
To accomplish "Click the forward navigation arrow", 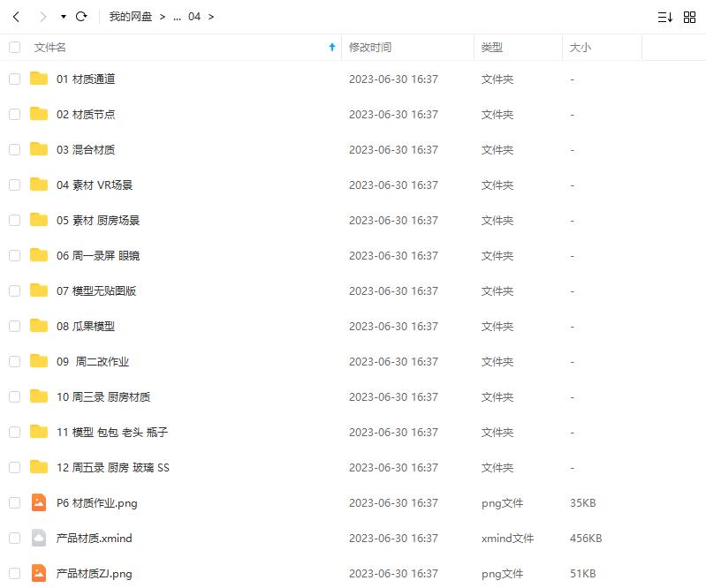I will 43,17.
